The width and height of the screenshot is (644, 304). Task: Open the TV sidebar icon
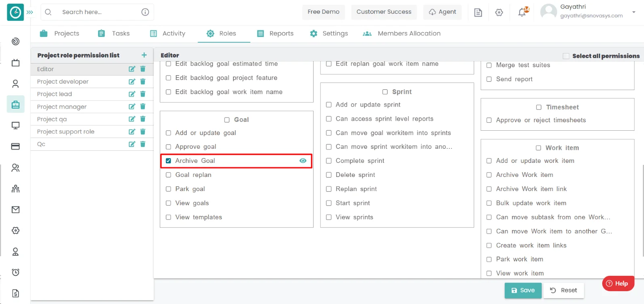pos(16,63)
